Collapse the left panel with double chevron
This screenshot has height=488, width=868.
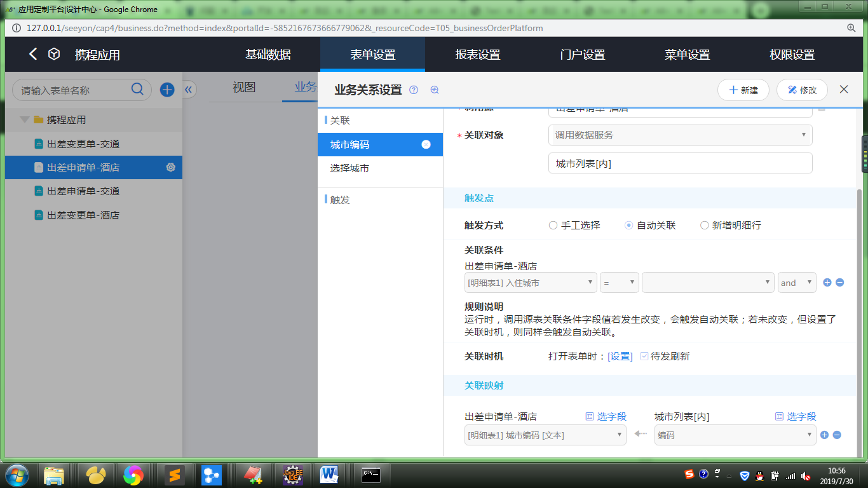pos(188,90)
